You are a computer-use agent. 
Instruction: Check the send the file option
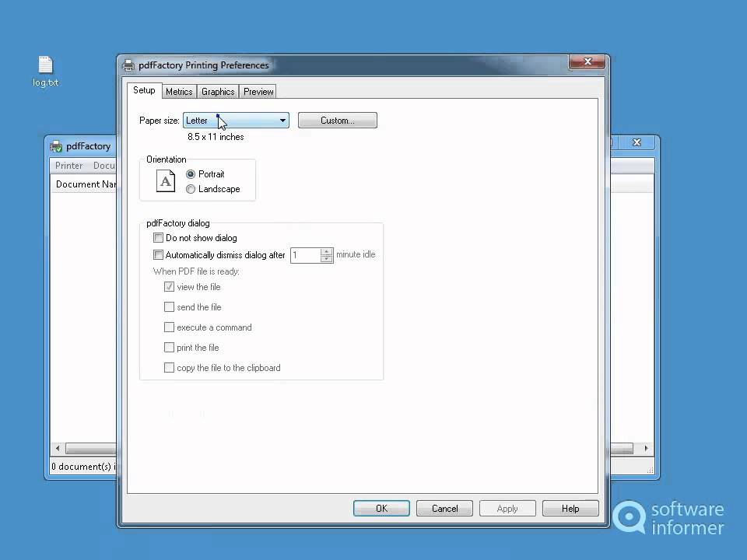point(169,306)
